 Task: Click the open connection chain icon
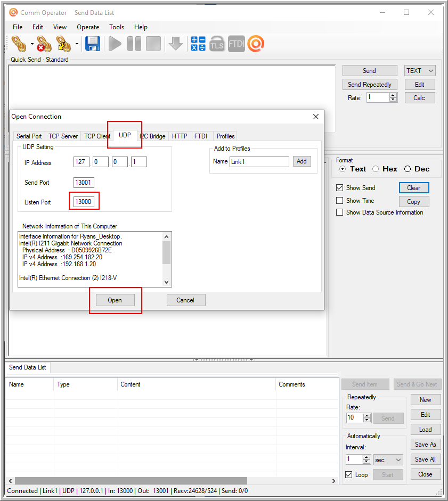[19, 44]
